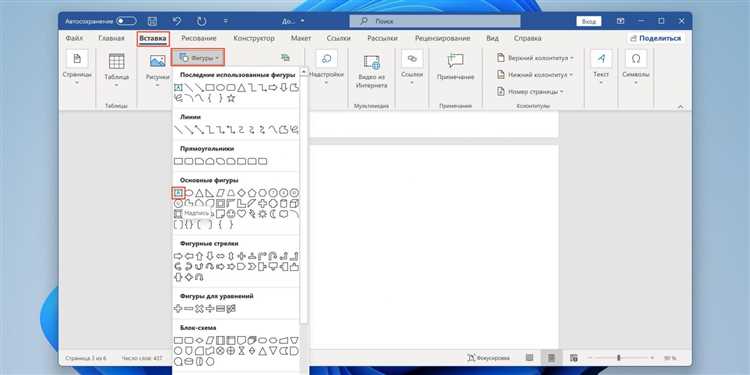750x375 pixels.
Task: Click the Поделиться share button
Action: pyautogui.click(x=656, y=38)
